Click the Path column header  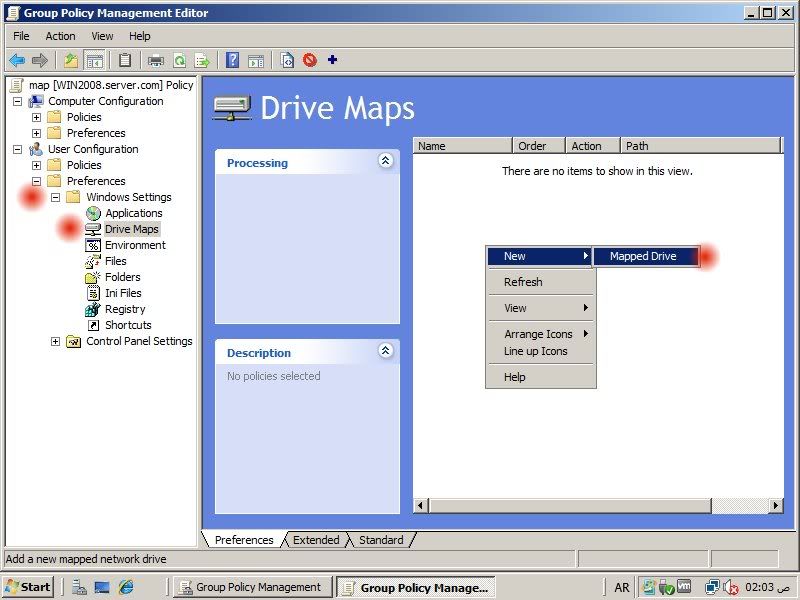[x=701, y=146]
